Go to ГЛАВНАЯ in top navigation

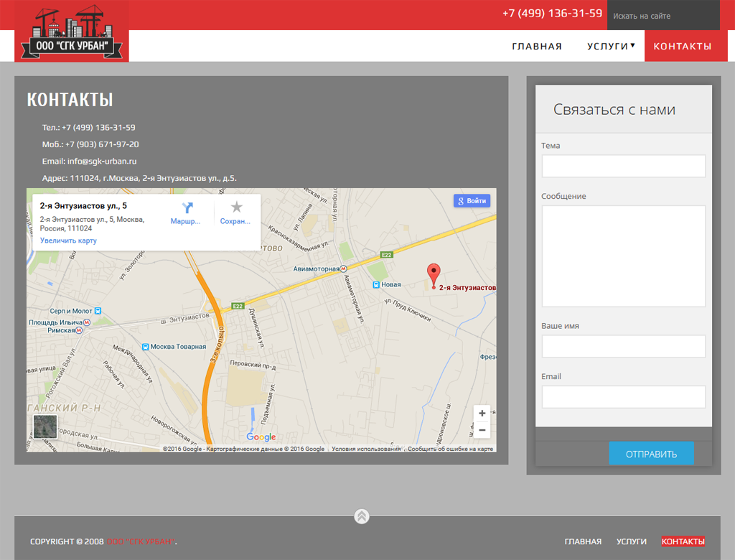[x=537, y=46]
